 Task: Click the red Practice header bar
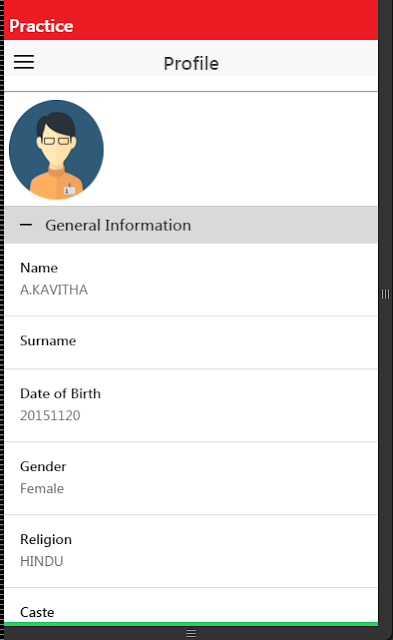(x=191, y=20)
